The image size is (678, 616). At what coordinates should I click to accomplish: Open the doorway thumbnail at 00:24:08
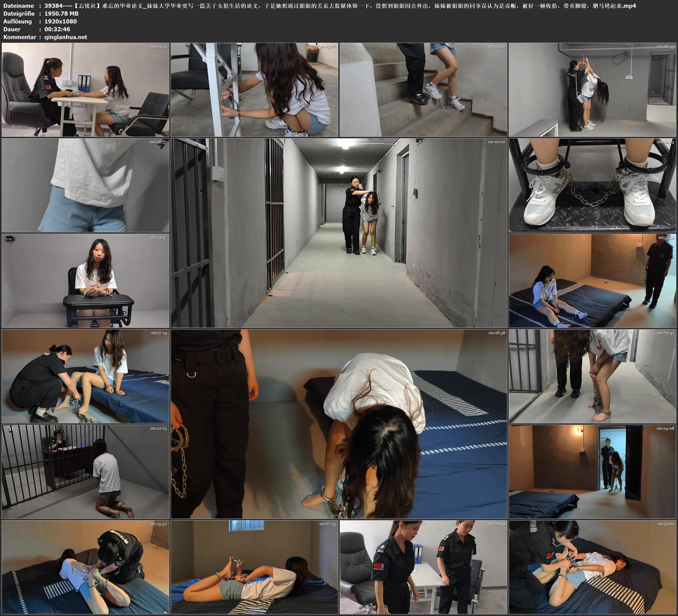[x=592, y=472]
